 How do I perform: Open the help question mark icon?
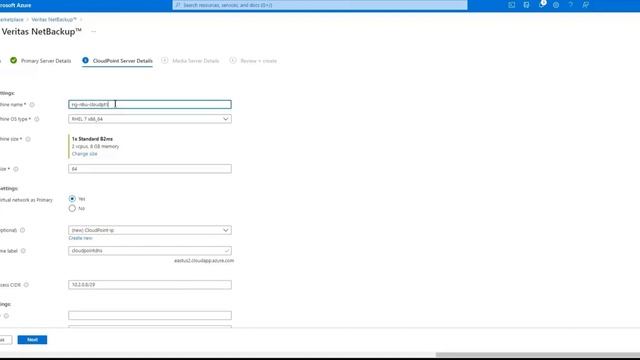(571, 5)
